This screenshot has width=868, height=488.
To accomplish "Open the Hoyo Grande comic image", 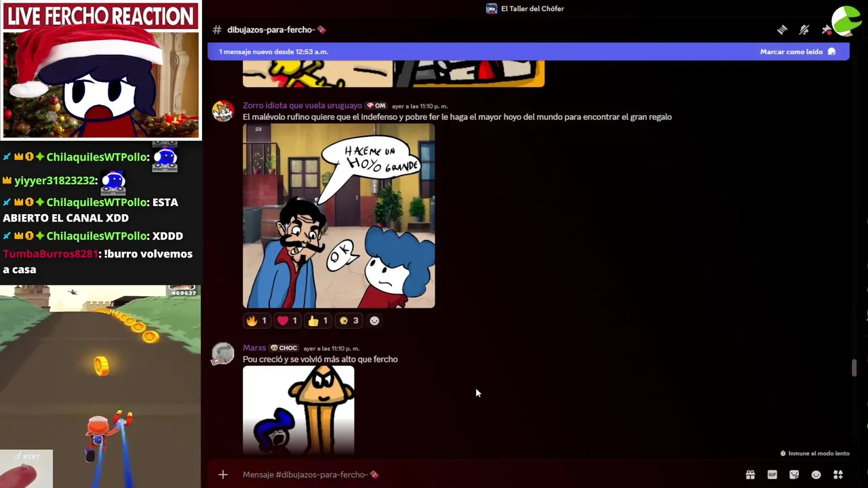I will (339, 216).
